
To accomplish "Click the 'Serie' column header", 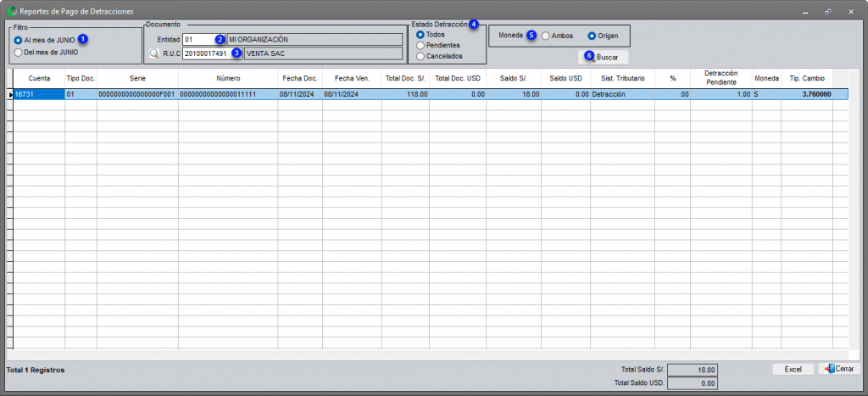I will point(137,79).
